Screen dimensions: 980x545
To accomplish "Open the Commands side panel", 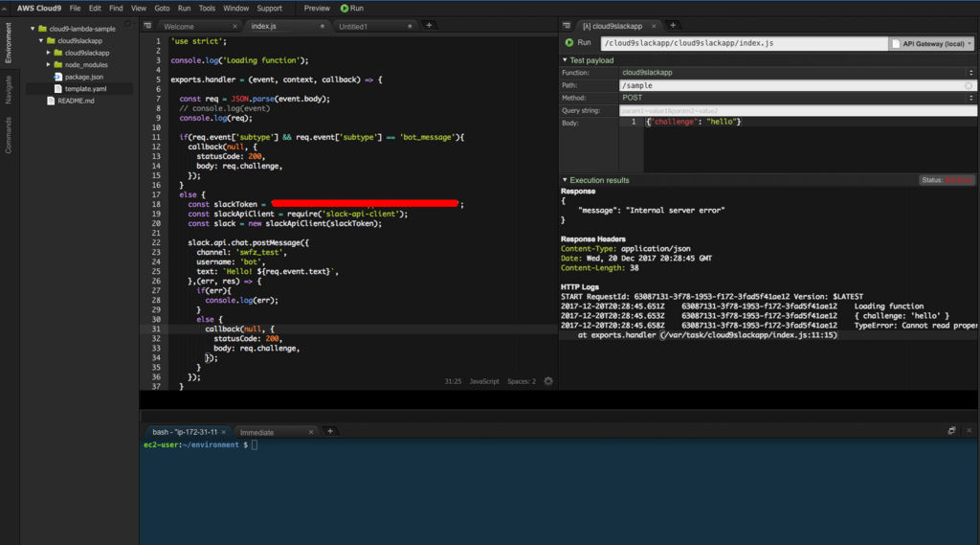I will 9,135.
